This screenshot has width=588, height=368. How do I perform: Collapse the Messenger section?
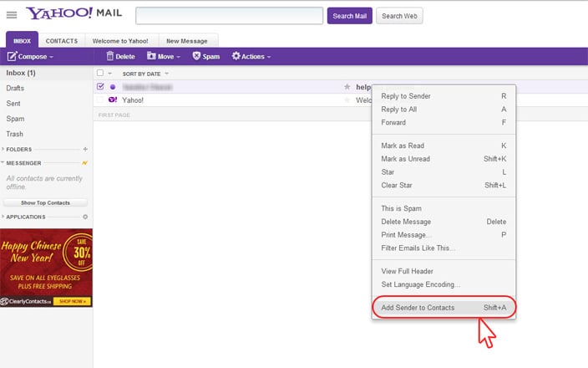[3, 163]
